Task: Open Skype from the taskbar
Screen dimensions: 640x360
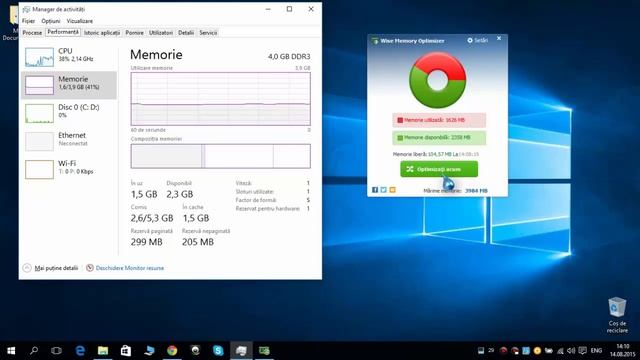Action: [x=218, y=351]
